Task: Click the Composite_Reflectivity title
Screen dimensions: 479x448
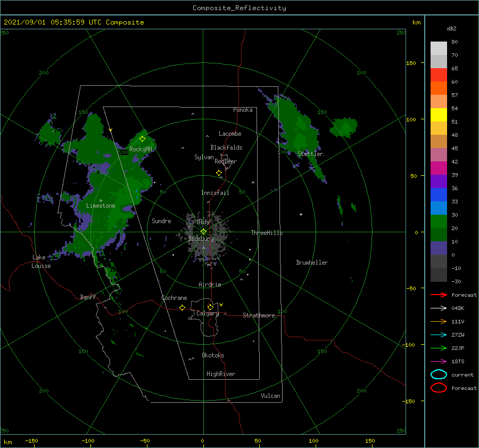Action: pyautogui.click(x=240, y=8)
